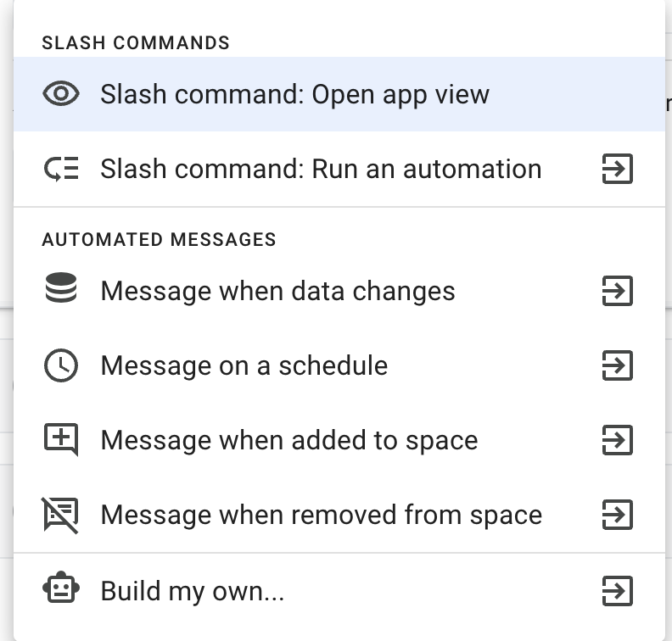
Task: Click the add-comment icon for added to space
Action: click(x=61, y=440)
